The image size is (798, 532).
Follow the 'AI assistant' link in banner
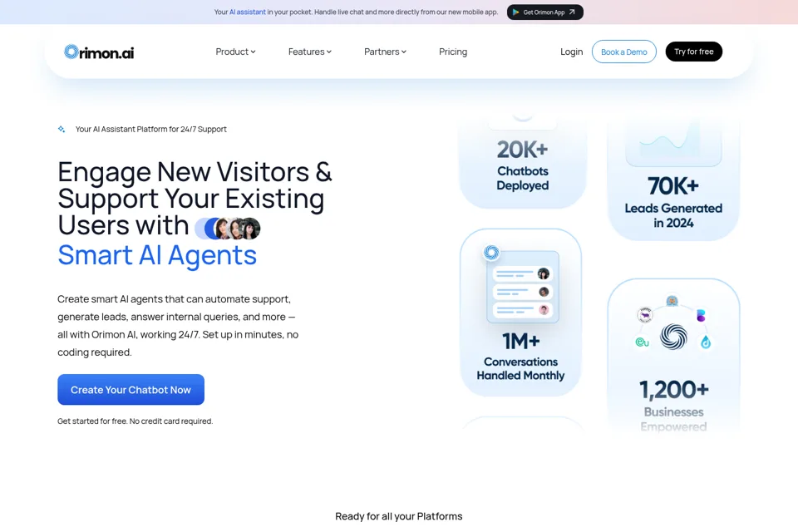coord(248,12)
